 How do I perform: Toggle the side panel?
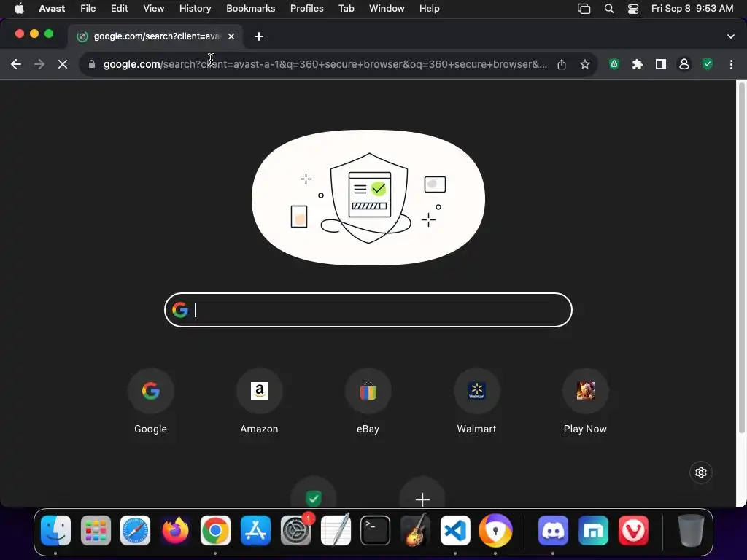click(x=661, y=64)
